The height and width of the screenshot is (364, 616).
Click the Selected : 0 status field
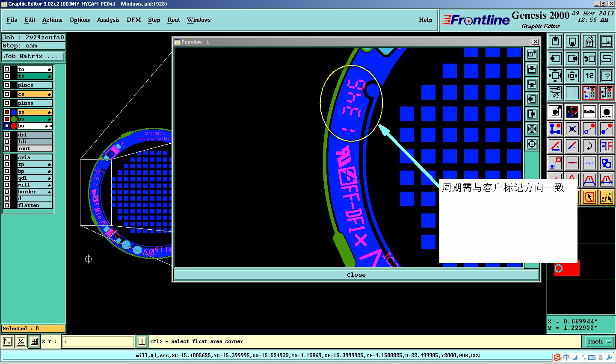[33, 328]
